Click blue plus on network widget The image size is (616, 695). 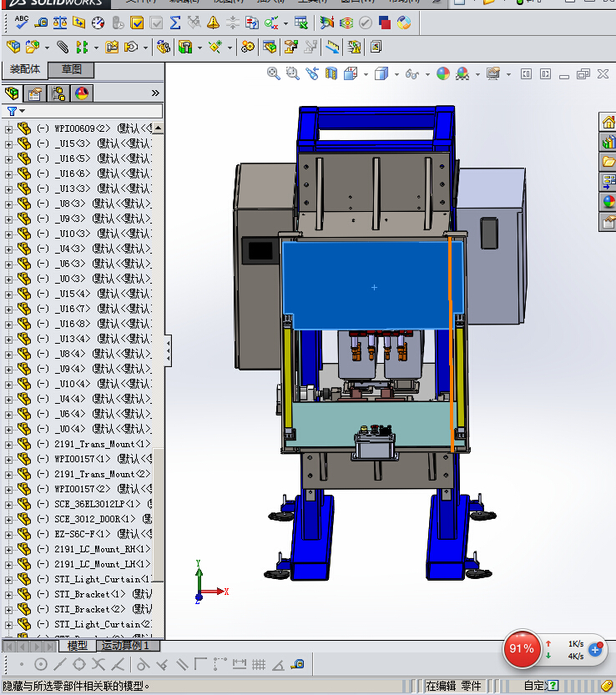(x=594, y=650)
